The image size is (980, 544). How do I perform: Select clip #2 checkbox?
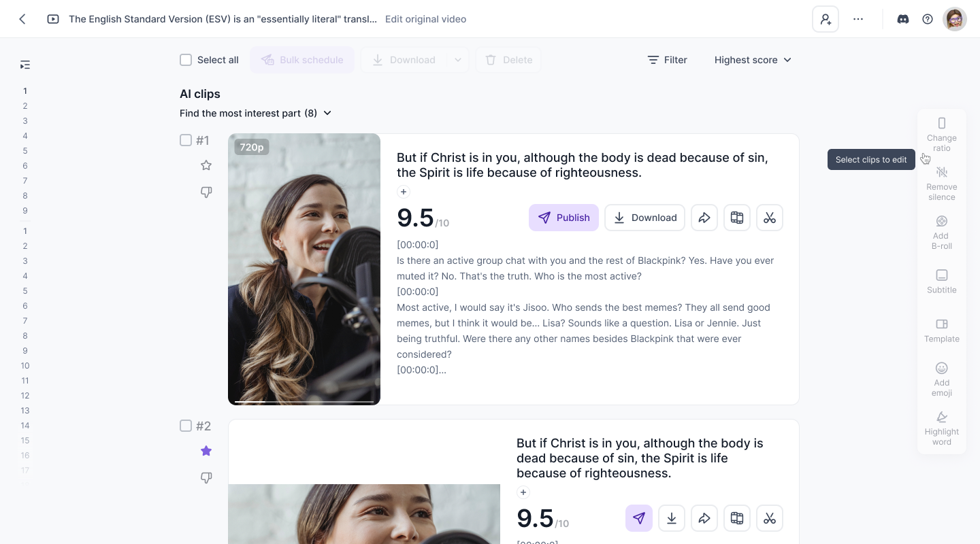186,426
